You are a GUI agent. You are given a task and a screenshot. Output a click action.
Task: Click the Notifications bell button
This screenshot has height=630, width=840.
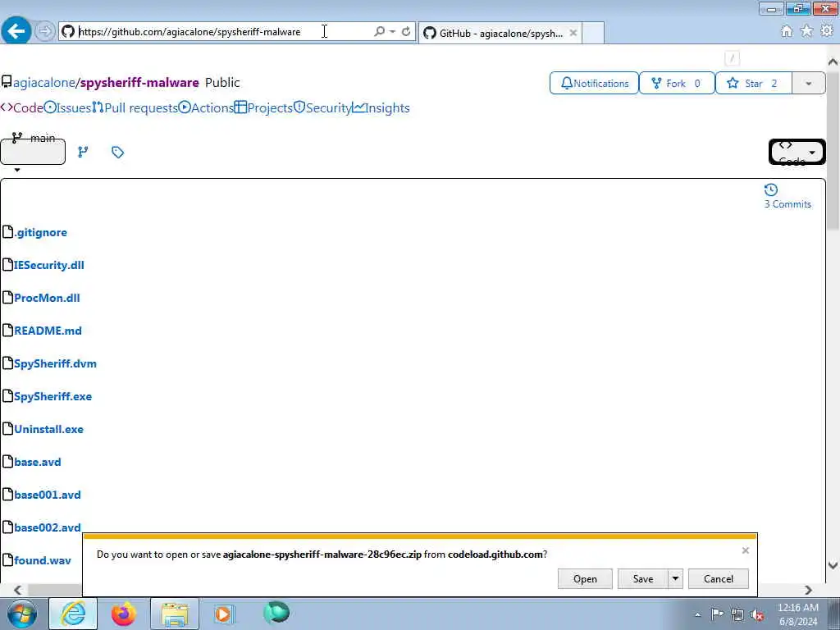(594, 83)
